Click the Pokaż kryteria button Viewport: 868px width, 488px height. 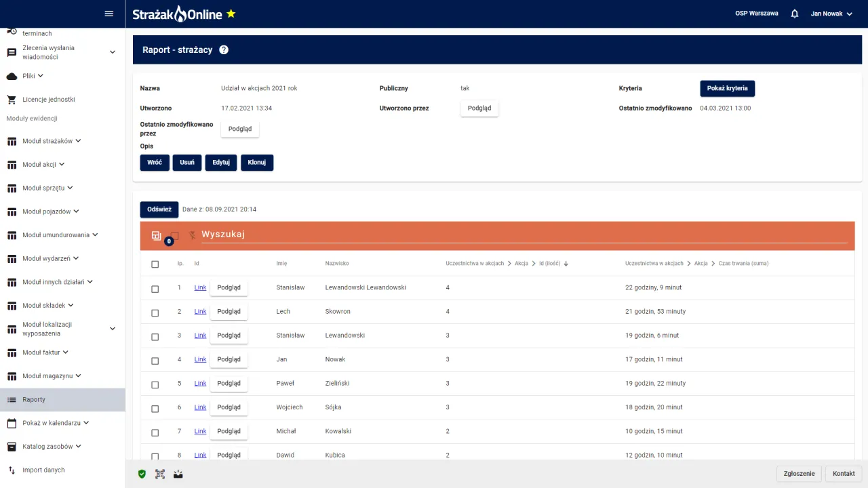[x=727, y=89]
